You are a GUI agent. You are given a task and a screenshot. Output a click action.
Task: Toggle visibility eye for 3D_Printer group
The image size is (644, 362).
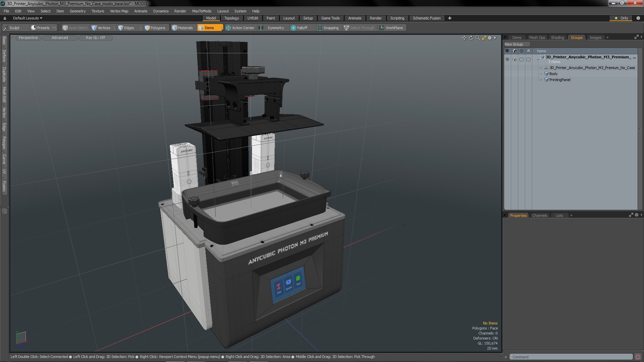[507, 59]
